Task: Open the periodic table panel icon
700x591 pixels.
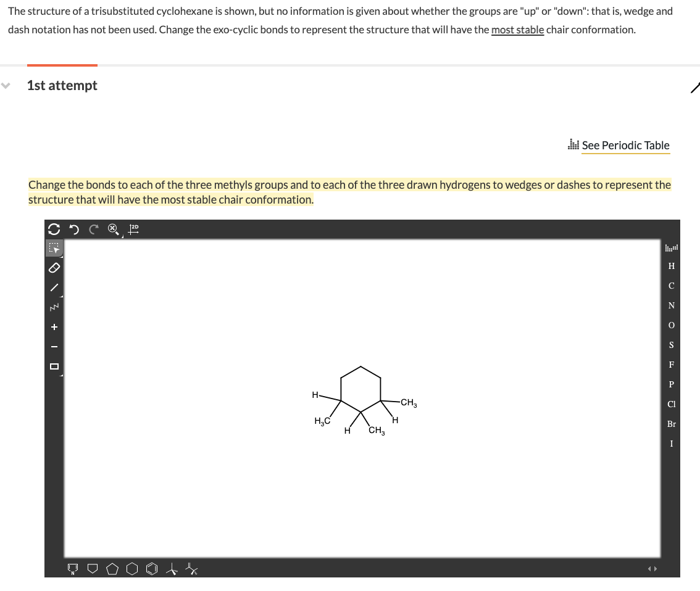Action: pos(671,247)
